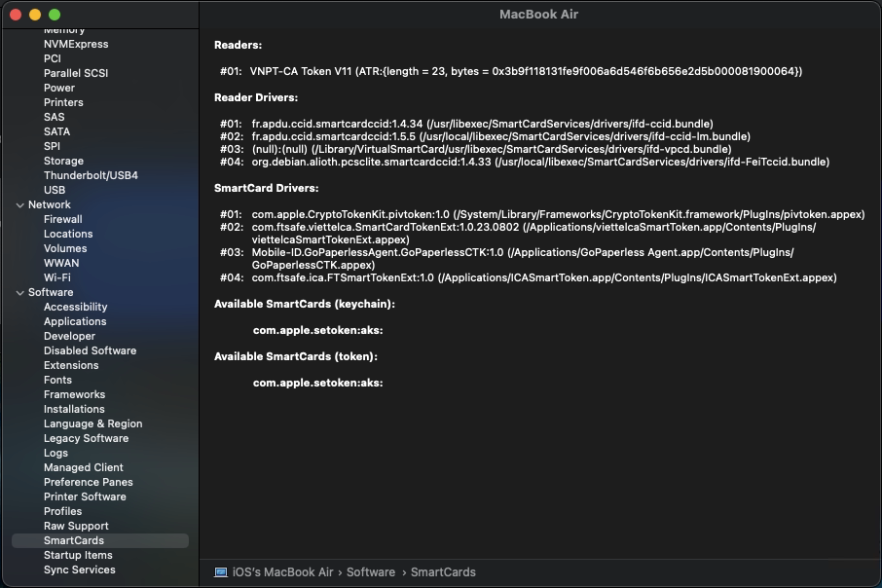Select Volumes under Network

tap(65, 248)
